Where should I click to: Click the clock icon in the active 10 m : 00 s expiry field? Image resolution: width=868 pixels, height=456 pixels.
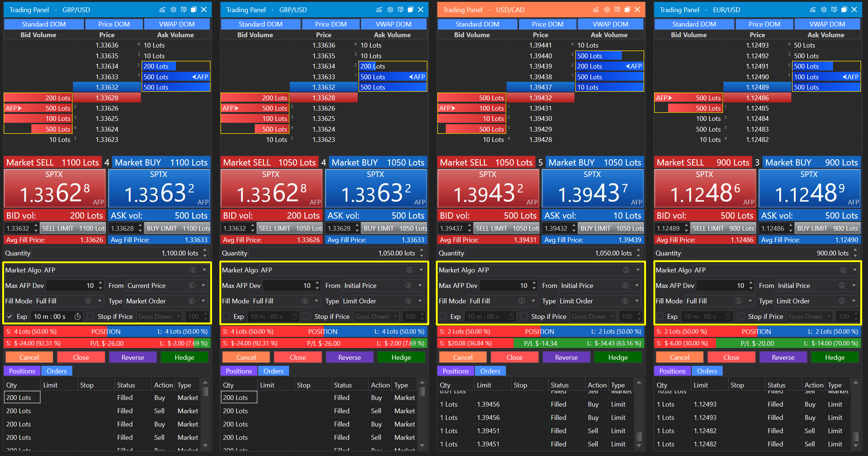(77, 317)
